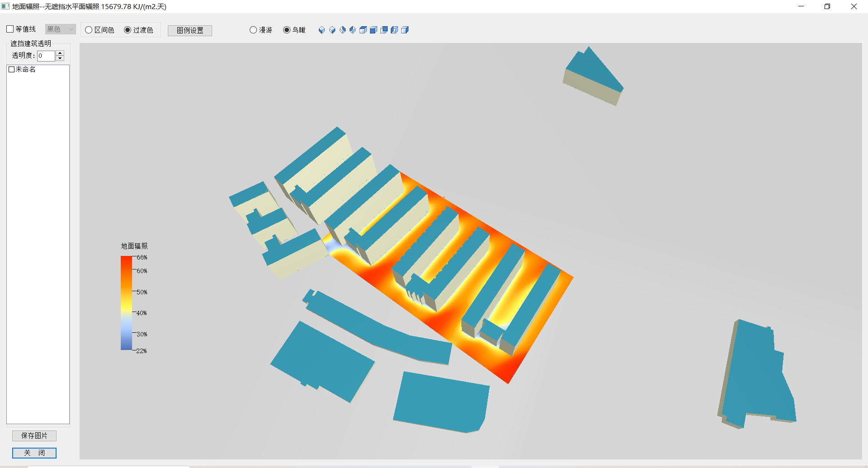Switch to right view cube icon
The height and width of the screenshot is (468, 868).
(x=405, y=30)
